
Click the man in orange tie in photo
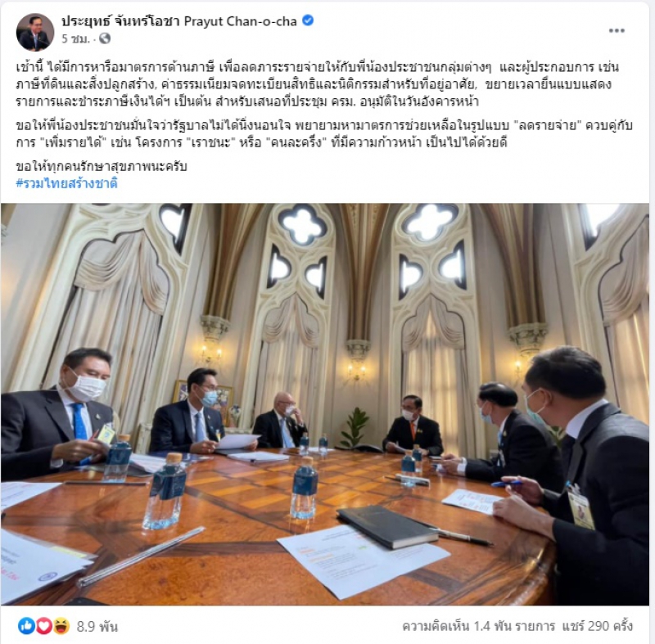(413, 426)
